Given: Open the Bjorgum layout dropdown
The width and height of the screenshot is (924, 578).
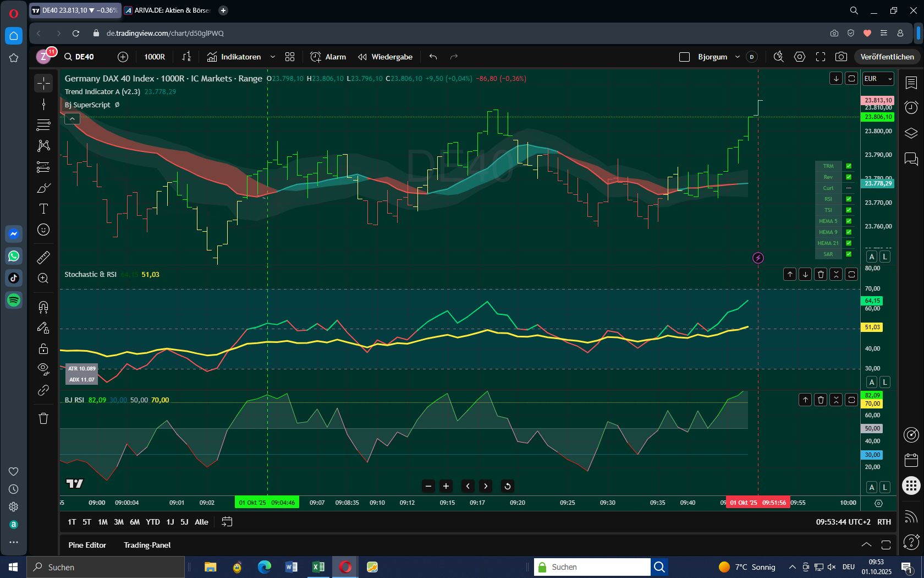Looking at the screenshot, I should (x=737, y=57).
